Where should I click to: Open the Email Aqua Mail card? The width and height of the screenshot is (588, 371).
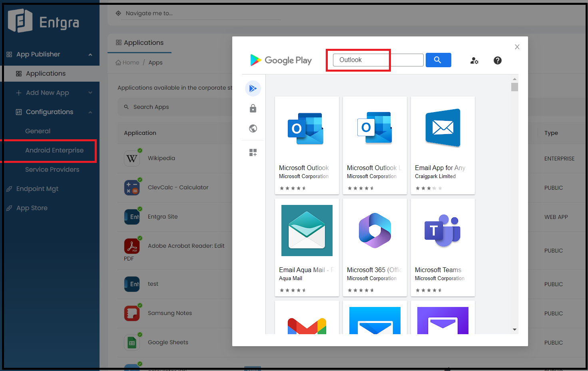click(x=307, y=247)
